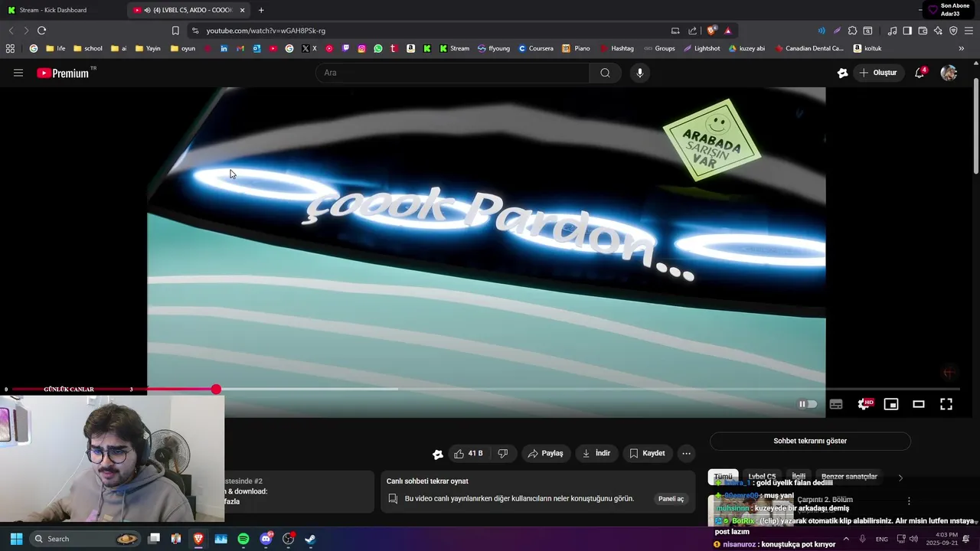Click the Brave Shields lion icon

coord(711,31)
